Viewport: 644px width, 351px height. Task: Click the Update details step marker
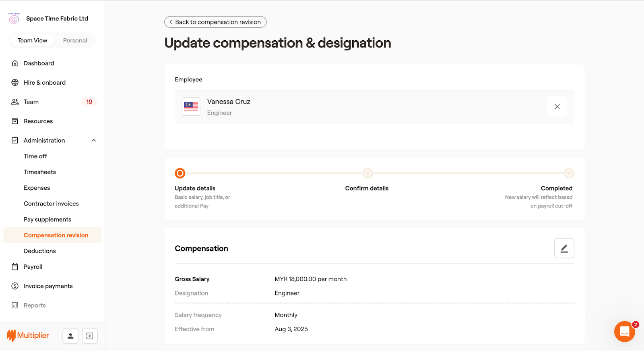(180, 173)
